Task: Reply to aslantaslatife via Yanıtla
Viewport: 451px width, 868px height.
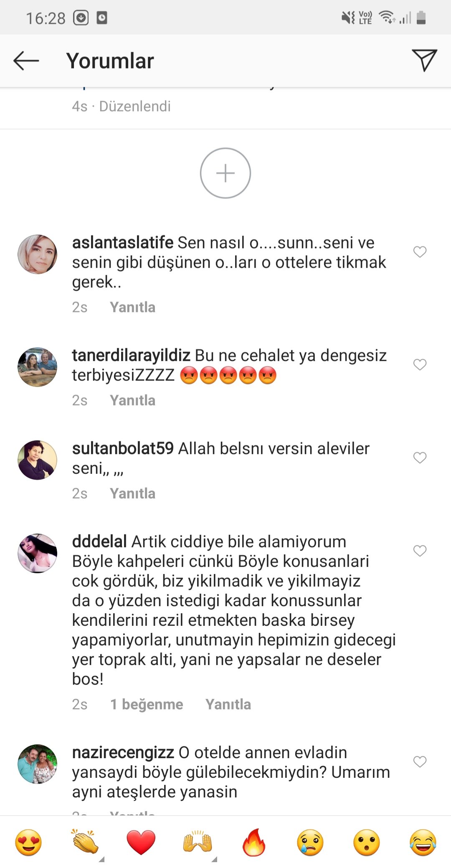Action: (x=132, y=307)
